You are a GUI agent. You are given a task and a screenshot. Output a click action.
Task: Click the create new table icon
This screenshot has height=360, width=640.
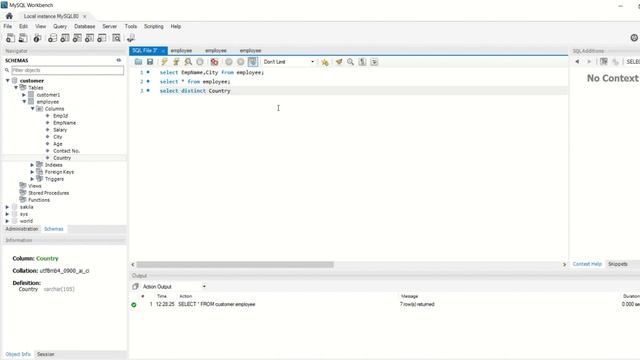click(x=64, y=38)
